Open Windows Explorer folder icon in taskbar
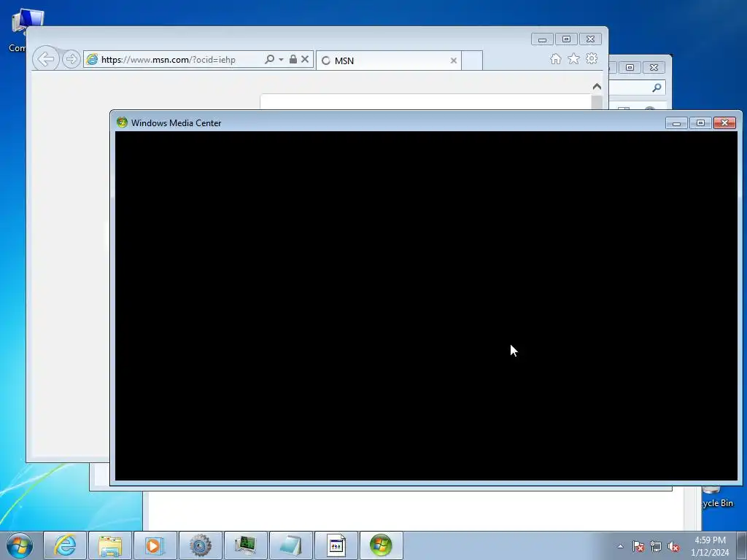Screen dimensions: 747x560 [110, 545]
